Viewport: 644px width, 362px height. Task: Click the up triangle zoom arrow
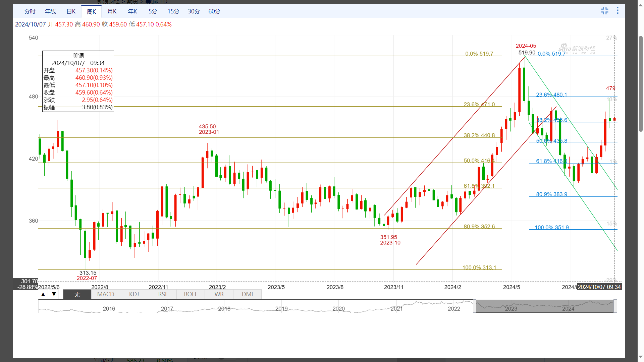(x=43, y=294)
